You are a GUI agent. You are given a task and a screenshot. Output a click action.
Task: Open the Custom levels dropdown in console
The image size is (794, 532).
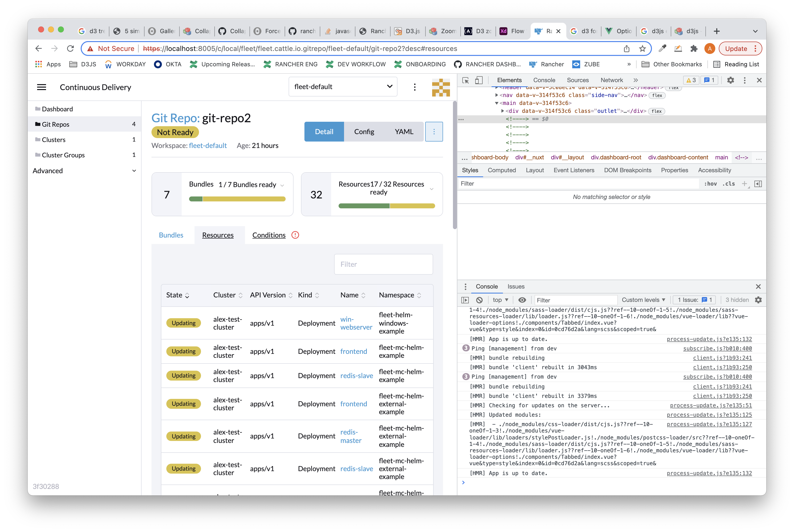coord(643,300)
